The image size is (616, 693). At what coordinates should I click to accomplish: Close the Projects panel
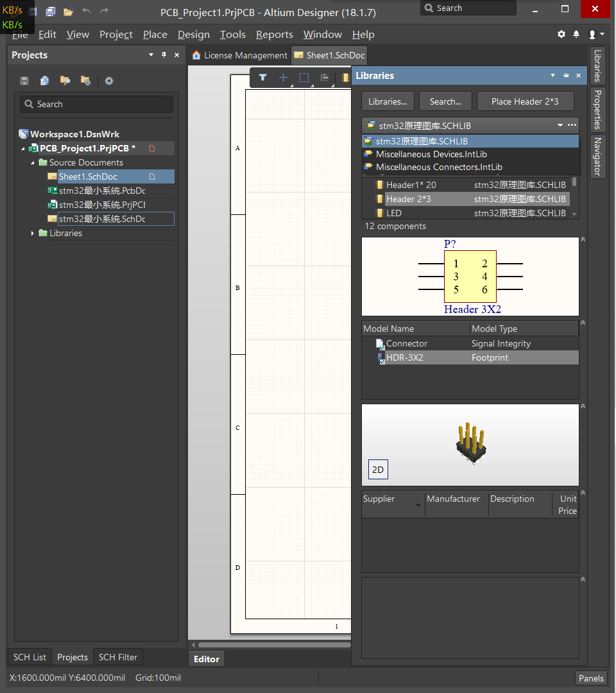(x=176, y=55)
